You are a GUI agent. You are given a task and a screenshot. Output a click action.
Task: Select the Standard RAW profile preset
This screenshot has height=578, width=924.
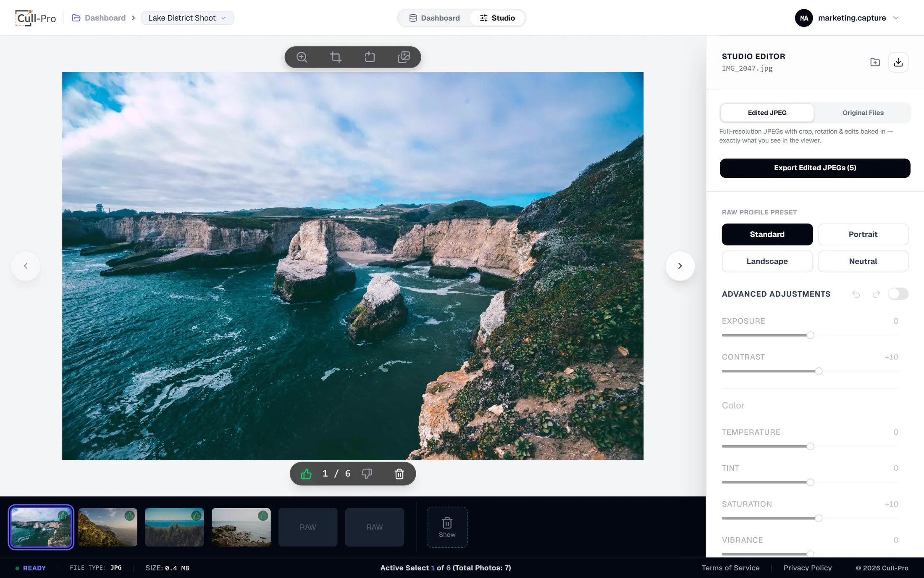767,234
